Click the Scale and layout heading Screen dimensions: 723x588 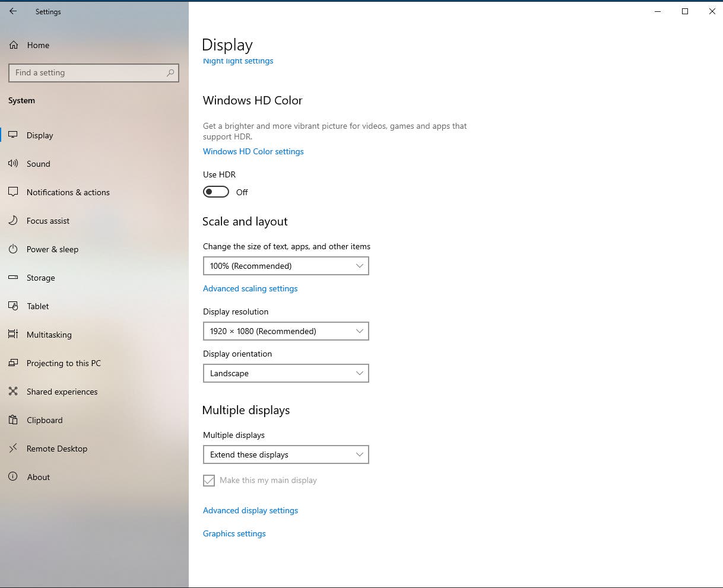point(245,221)
